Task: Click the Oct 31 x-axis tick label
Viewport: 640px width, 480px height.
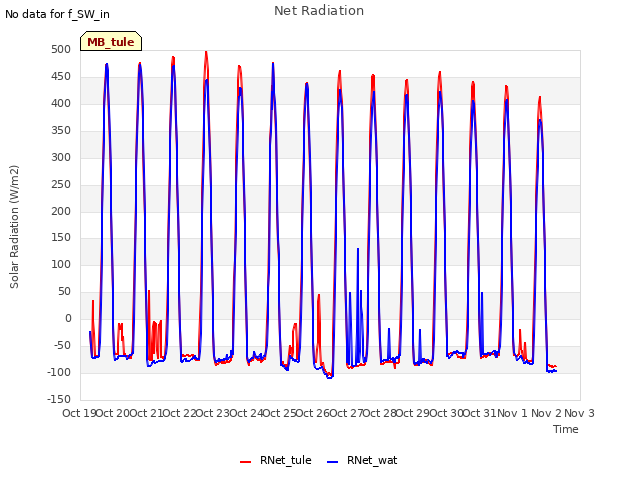Action: [480, 413]
